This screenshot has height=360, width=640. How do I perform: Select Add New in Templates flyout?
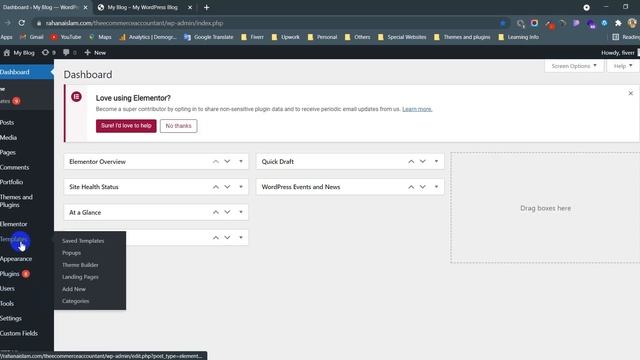[74, 289]
